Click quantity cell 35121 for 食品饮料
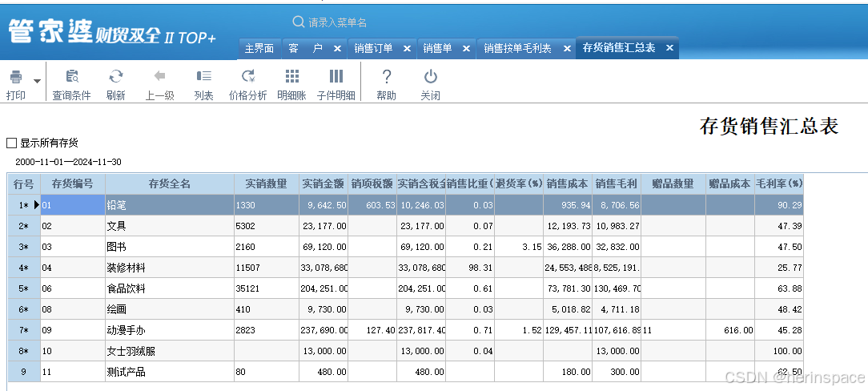Image resolution: width=868 pixels, height=391 pixels. point(267,288)
